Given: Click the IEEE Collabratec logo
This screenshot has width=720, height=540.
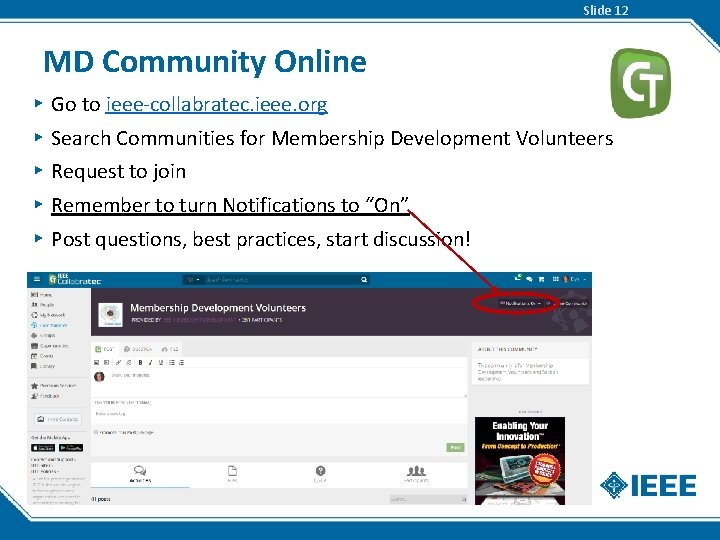Looking at the screenshot, I should click(x=75, y=279).
